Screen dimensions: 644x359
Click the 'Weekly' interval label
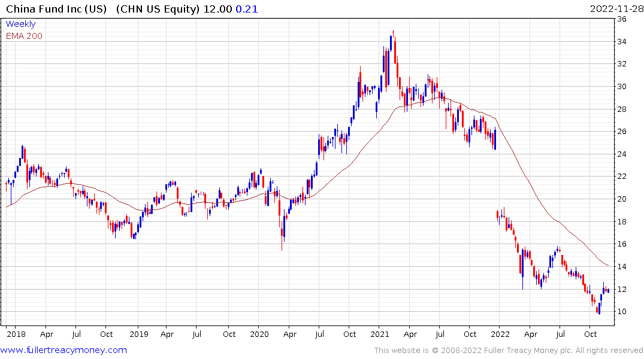[x=20, y=24]
